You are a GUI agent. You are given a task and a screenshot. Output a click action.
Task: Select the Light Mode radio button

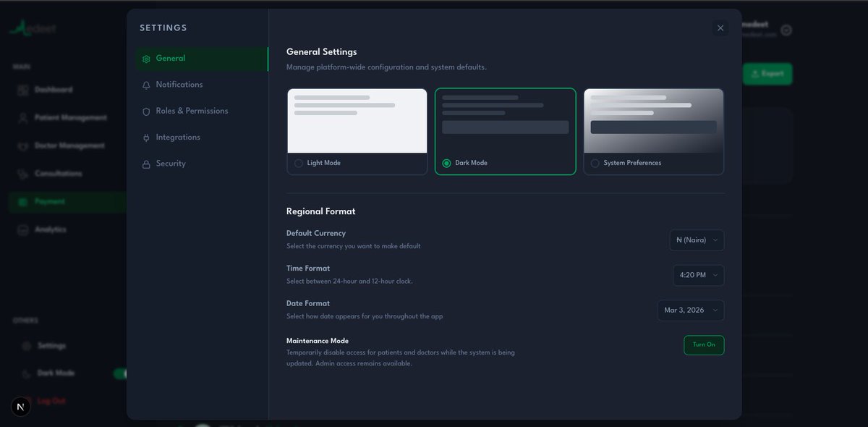pos(299,164)
